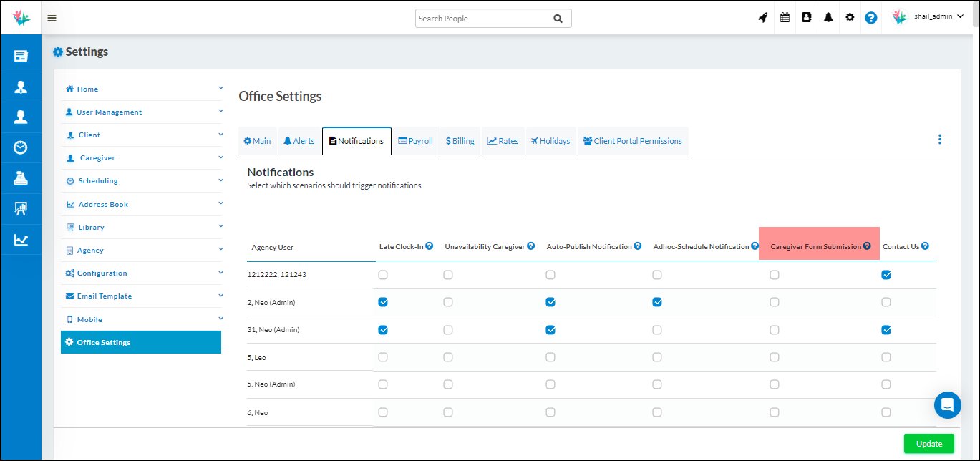Switch to the Payroll tab
This screenshot has width=980, height=461.
click(x=415, y=140)
